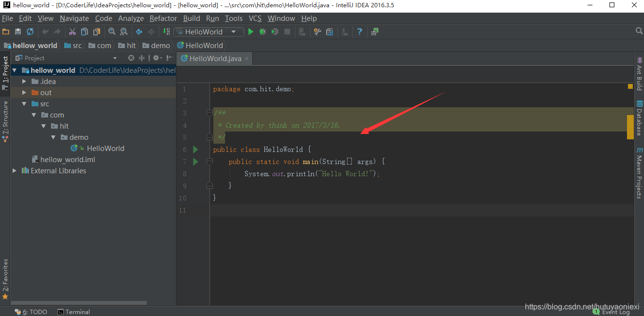Click the Copy icon in toolbar
The image size is (644, 316).
[85, 32]
